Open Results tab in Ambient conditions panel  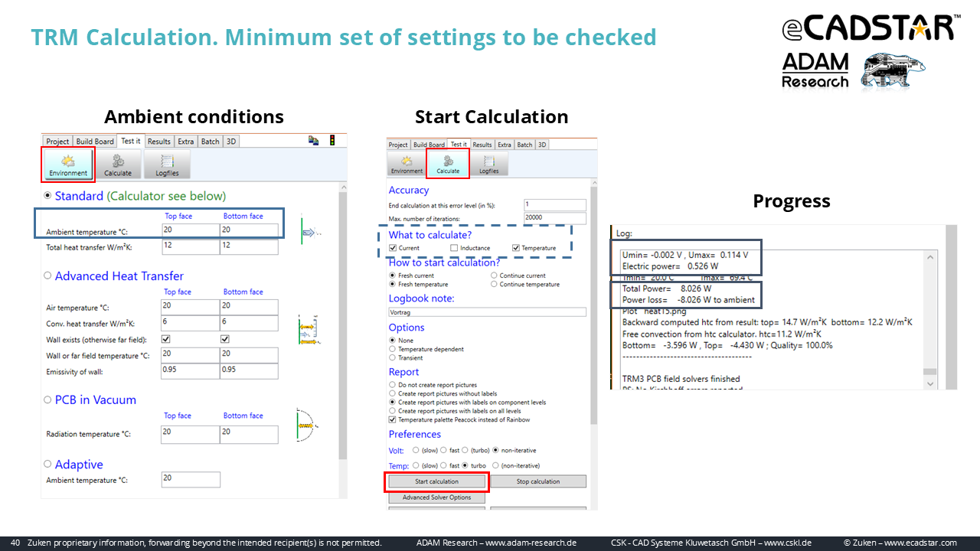(159, 142)
